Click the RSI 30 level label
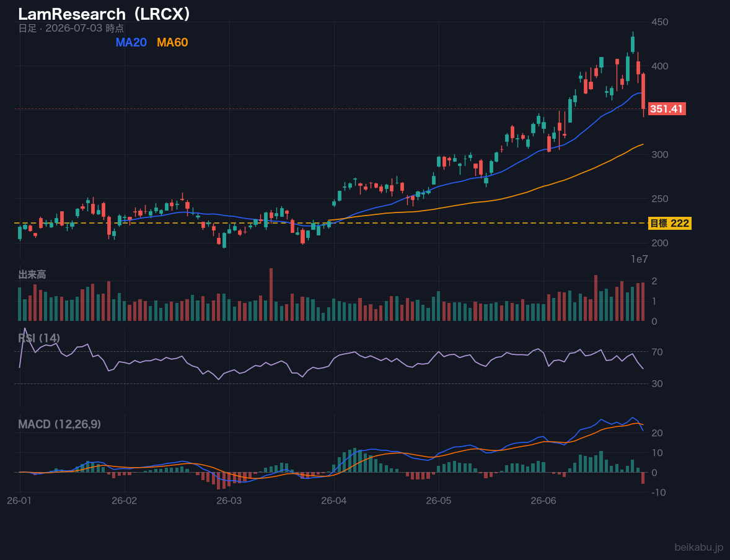The width and height of the screenshot is (730, 560). click(657, 383)
